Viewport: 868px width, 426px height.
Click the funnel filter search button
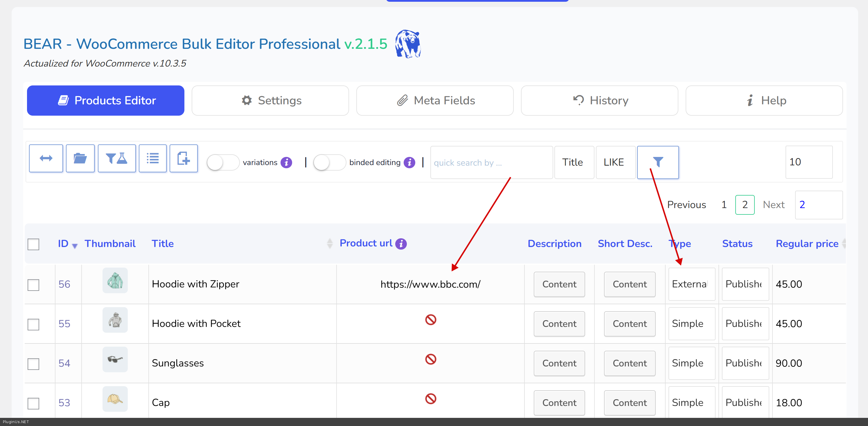pyautogui.click(x=657, y=162)
